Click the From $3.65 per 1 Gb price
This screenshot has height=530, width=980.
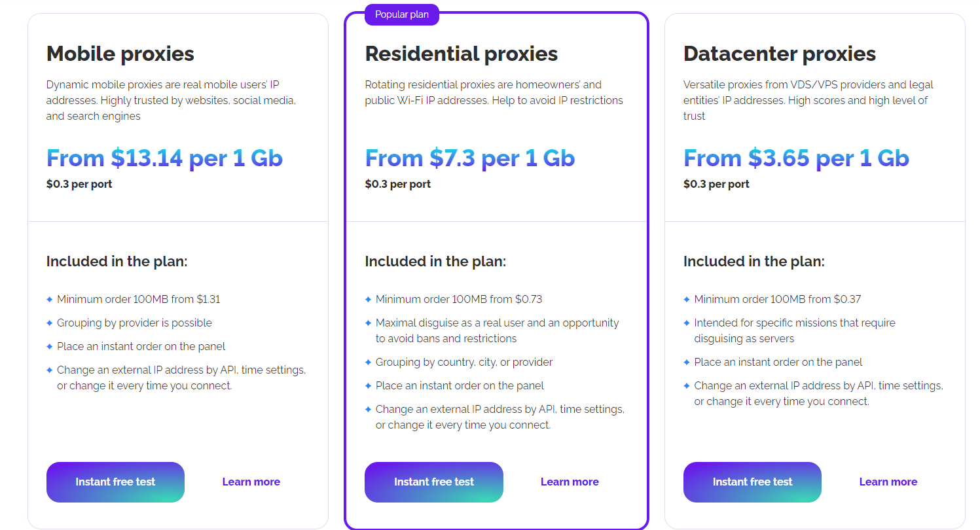(x=796, y=158)
